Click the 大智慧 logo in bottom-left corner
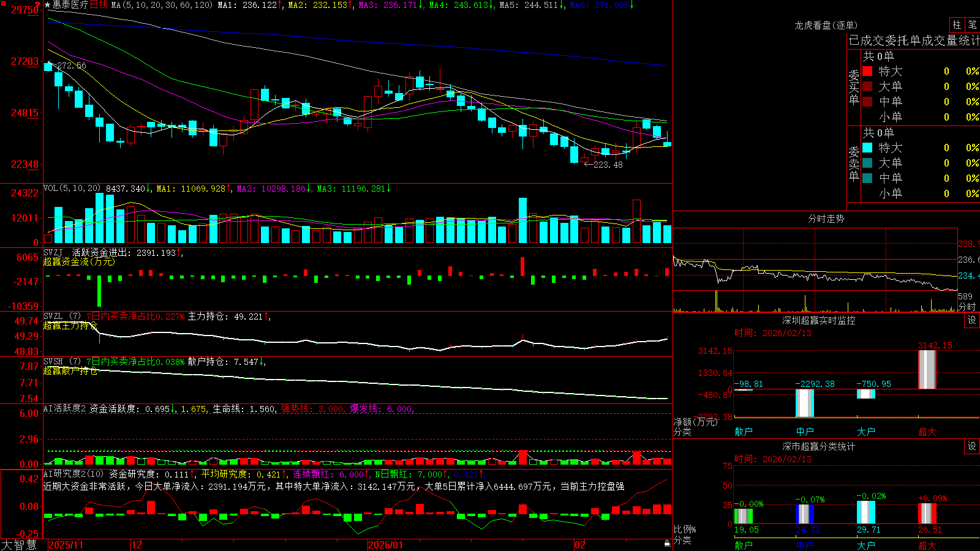This screenshot has height=551, width=980. point(19,544)
